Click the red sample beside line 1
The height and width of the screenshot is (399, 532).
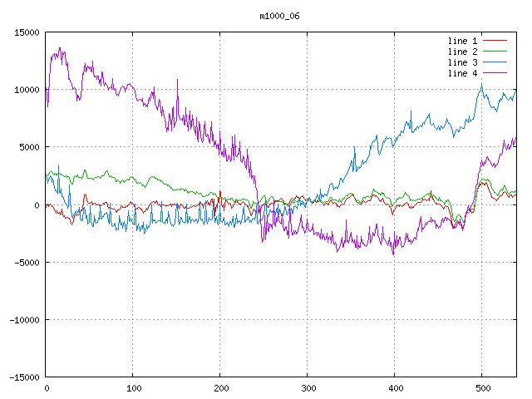pos(495,40)
